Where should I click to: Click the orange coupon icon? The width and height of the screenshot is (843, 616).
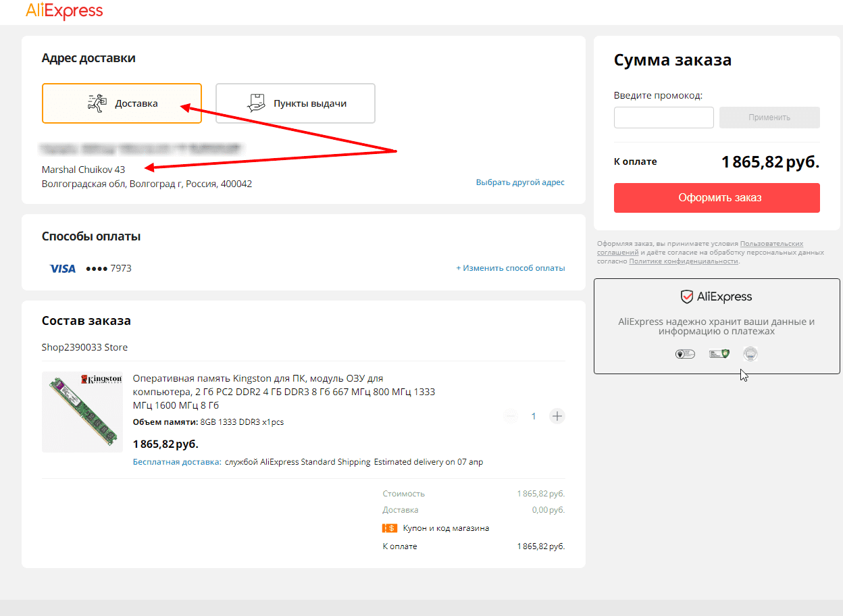coord(389,528)
